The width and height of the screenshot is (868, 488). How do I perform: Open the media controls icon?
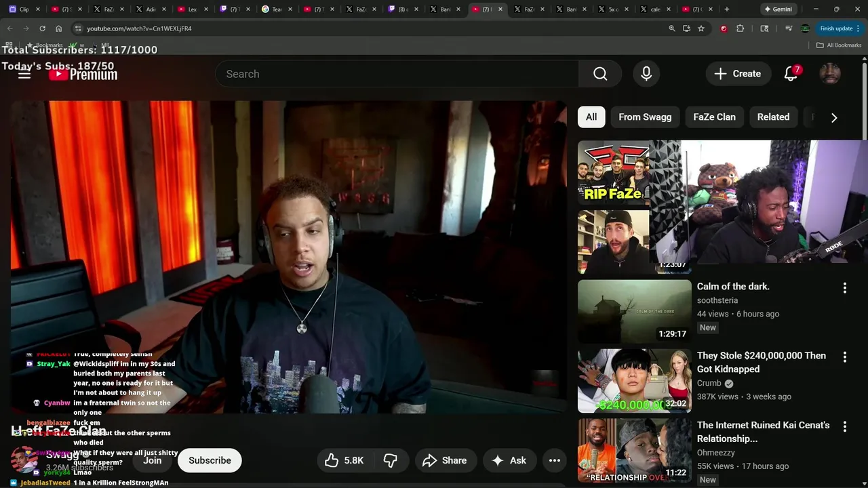pyautogui.click(x=789, y=28)
